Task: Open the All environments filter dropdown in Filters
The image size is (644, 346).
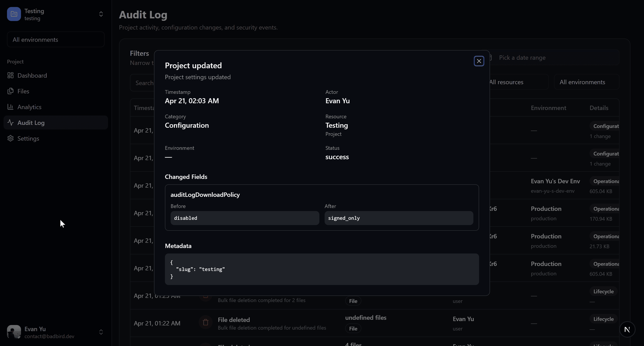Action: tap(586, 82)
